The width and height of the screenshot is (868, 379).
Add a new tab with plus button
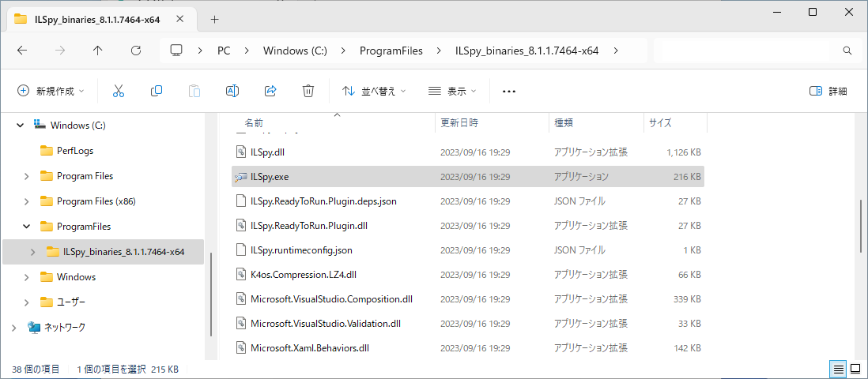(x=215, y=20)
